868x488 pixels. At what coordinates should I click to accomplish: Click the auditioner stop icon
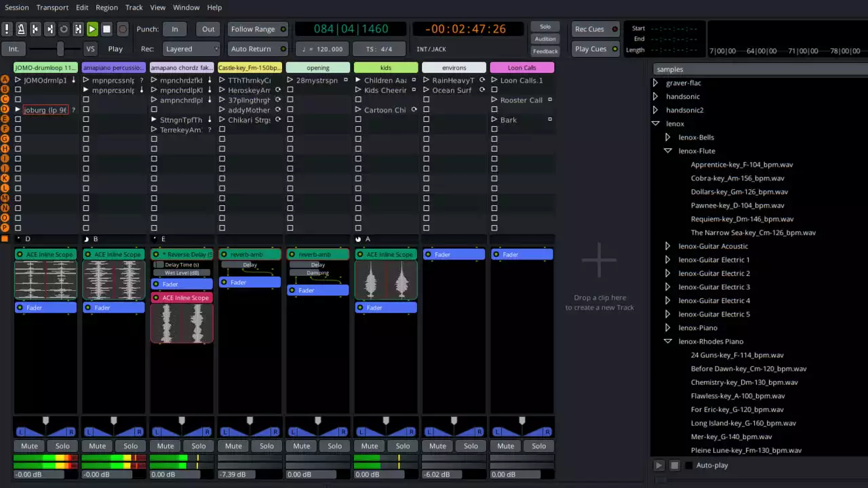click(x=675, y=465)
